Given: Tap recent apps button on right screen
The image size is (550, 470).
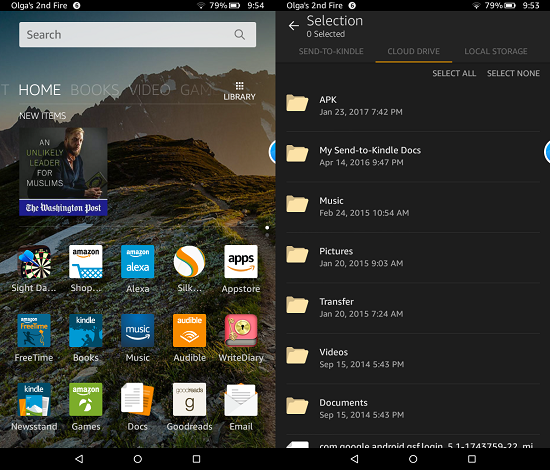Looking at the screenshot, I should [472, 459].
